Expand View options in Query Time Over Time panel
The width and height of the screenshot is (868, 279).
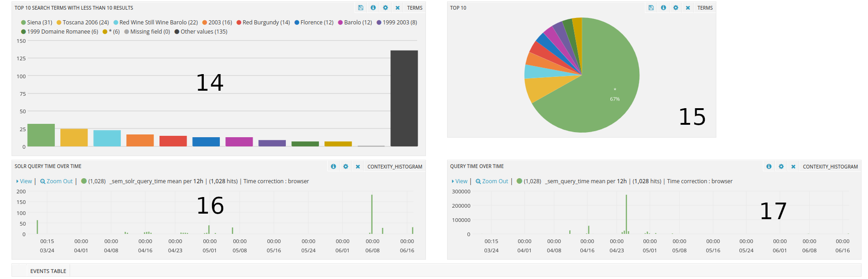coord(460,181)
